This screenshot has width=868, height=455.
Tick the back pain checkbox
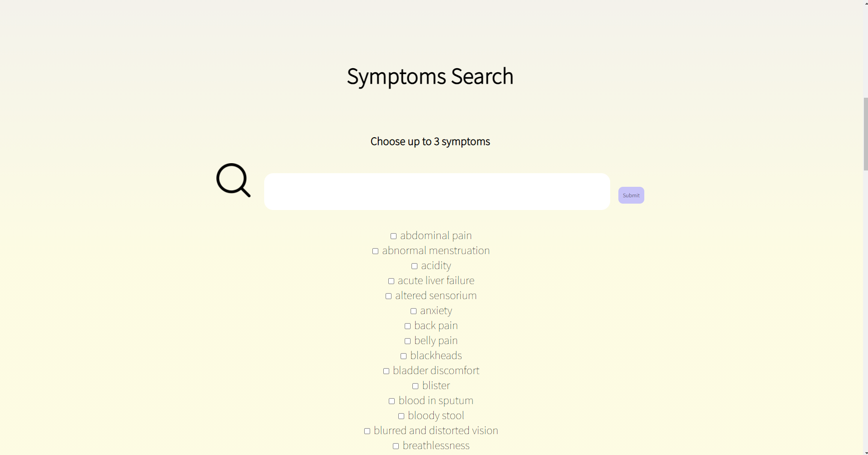407,326
